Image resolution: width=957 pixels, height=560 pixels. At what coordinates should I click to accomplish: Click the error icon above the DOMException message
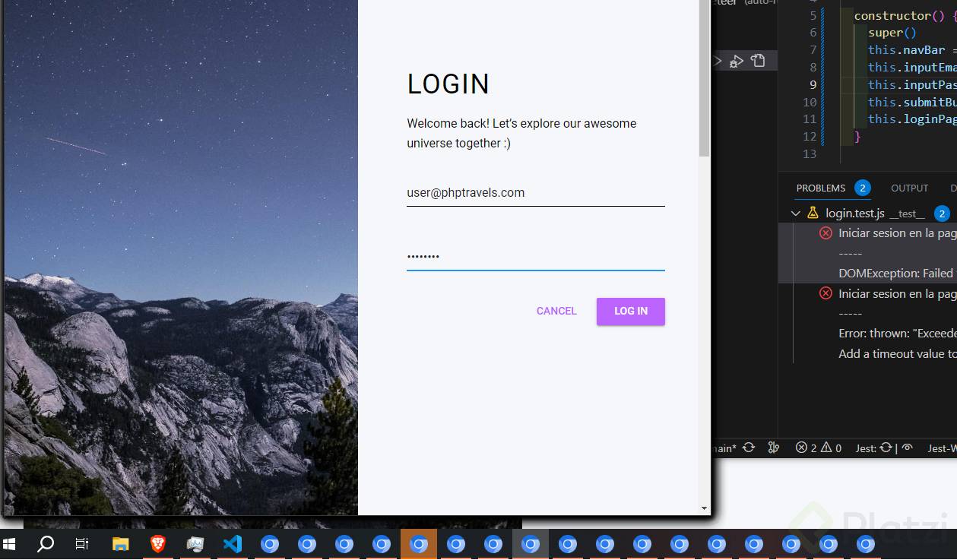click(825, 233)
